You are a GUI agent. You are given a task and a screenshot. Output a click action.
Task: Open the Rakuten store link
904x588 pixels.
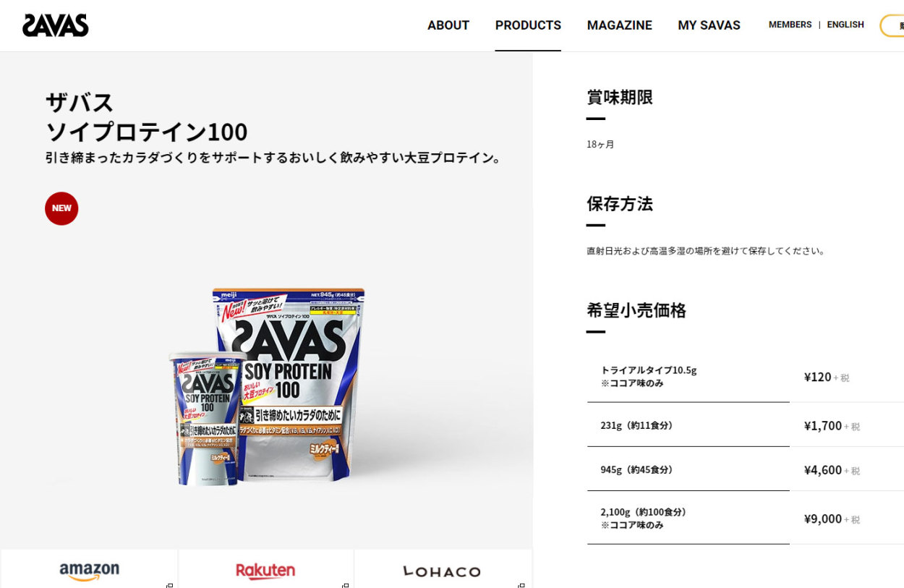click(x=265, y=569)
